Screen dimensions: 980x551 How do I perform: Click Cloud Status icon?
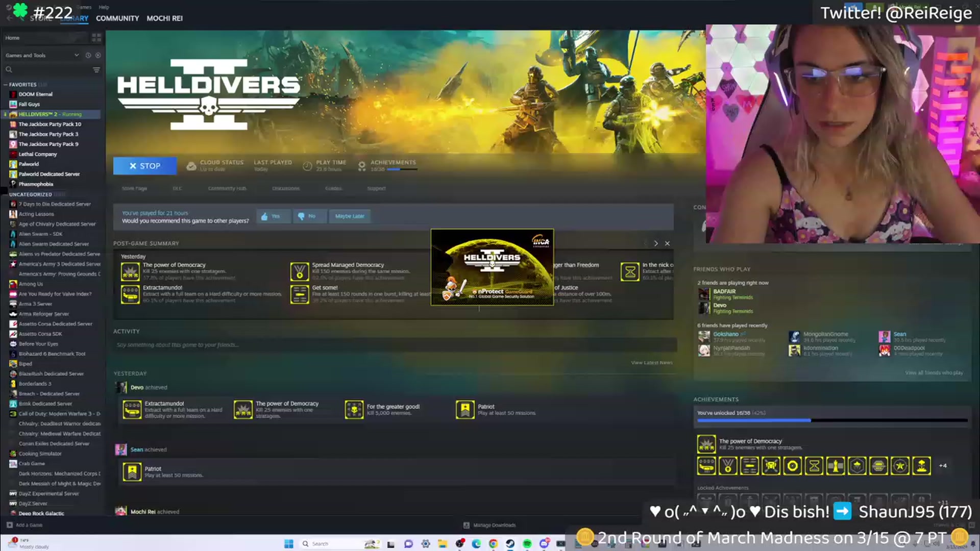tap(191, 166)
